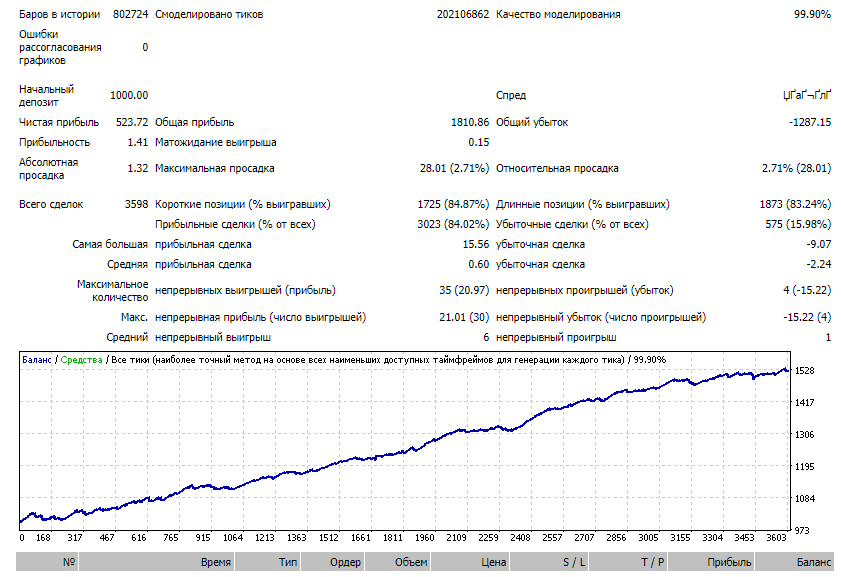Click the Чистая прибыль label
The height and width of the screenshot is (577, 841).
tap(59, 122)
